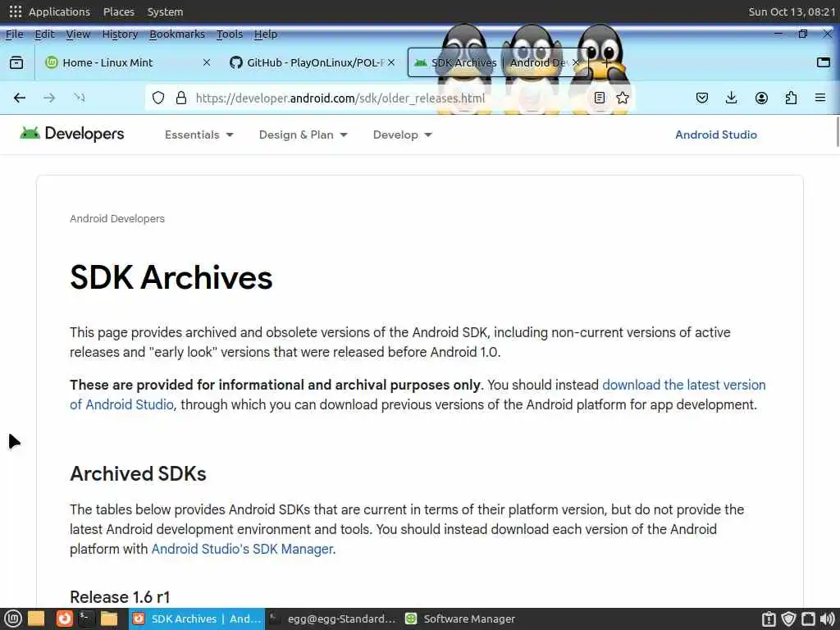The height and width of the screenshot is (630, 840).
Task: Click the Android Studio link
Action: (x=715, y=135)
